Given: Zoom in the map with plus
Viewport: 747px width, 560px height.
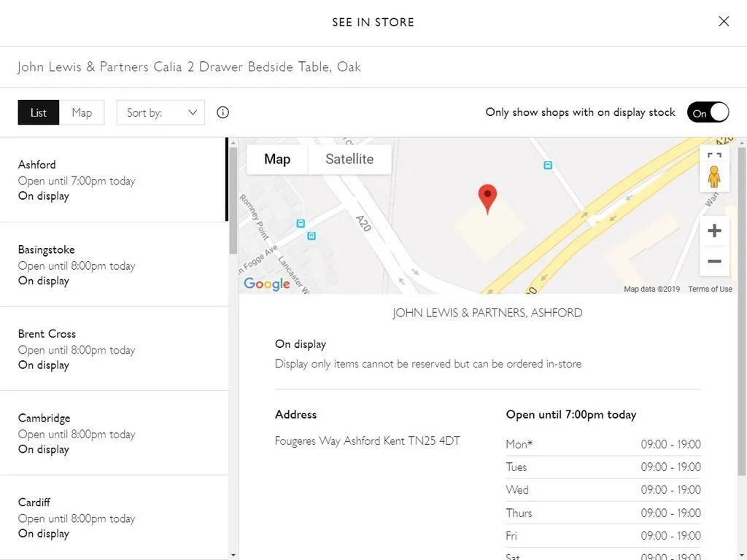Looking at the screenshot, I should 714,231.
